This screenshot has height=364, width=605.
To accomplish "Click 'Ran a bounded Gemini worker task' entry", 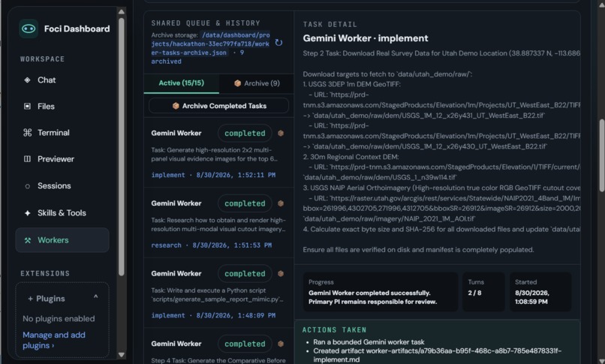I will (369, 342).
